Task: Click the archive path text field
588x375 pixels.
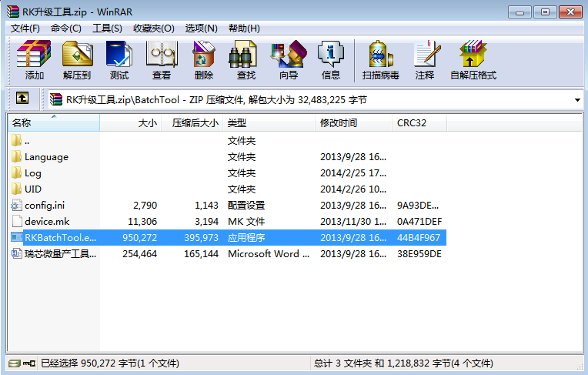Action: pyautogui.click(x=315, y=100)
